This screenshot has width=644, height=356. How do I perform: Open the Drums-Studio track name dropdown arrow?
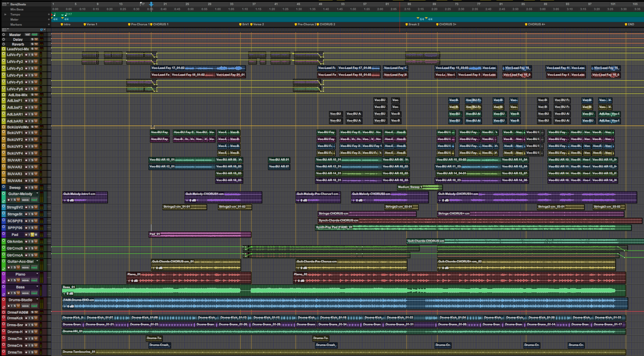(x=37, y=299)
